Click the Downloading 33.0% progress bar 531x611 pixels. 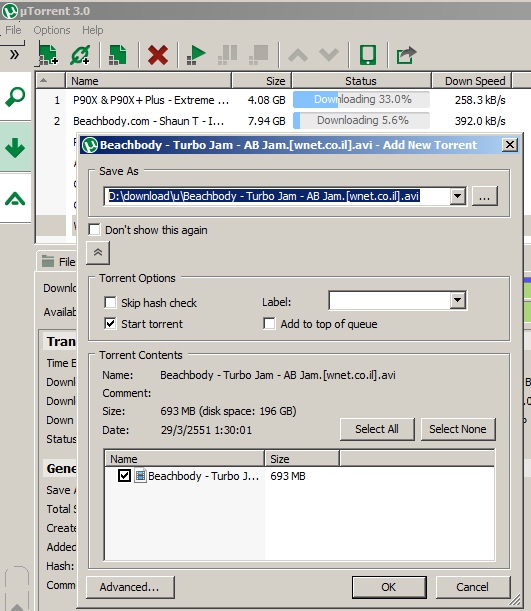pos(361,100)
